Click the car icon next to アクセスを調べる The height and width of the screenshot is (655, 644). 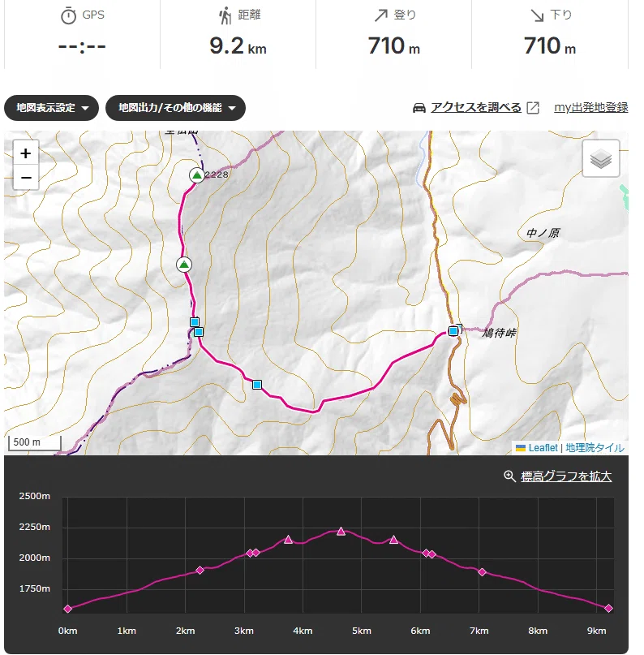click(x=419, y=108)
